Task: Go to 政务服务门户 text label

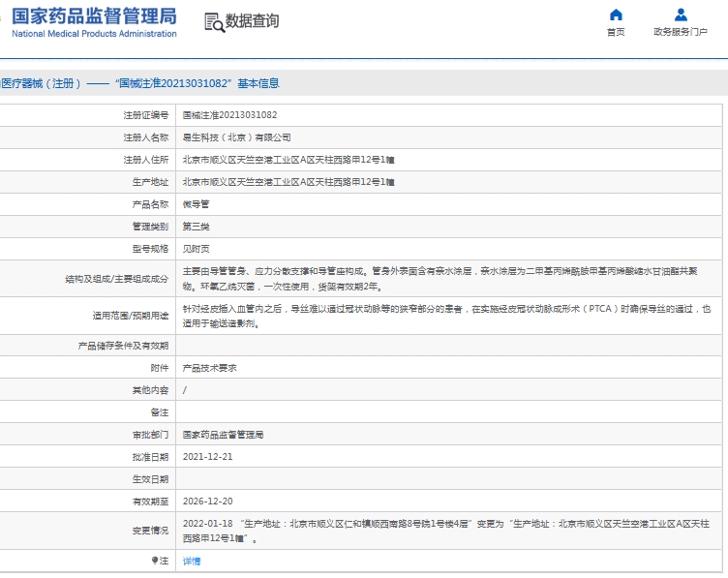Action: pyautogui.click(x=681, y=32)
